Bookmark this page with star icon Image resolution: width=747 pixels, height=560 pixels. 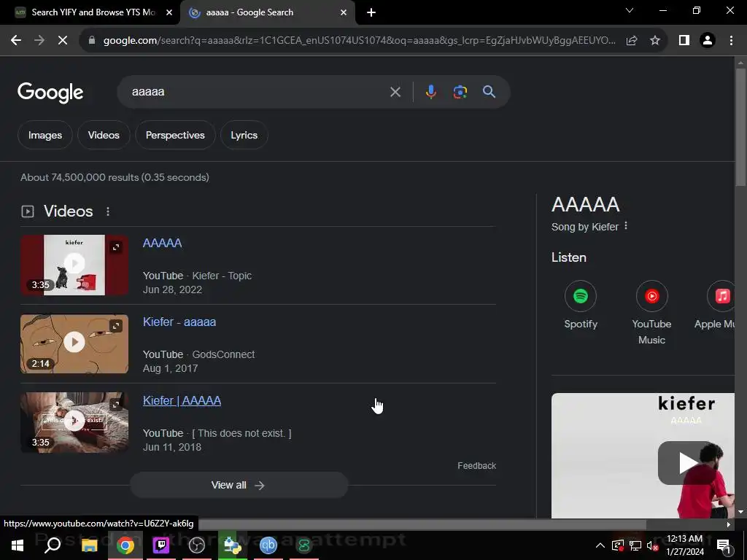(655, 41)
